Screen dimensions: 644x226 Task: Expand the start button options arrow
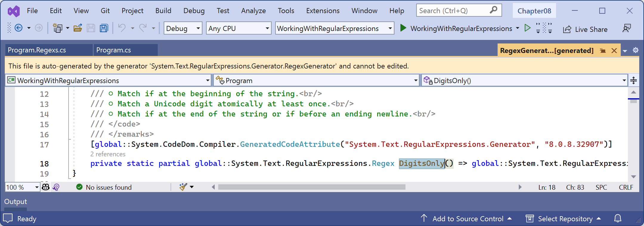tap(518, 28)
